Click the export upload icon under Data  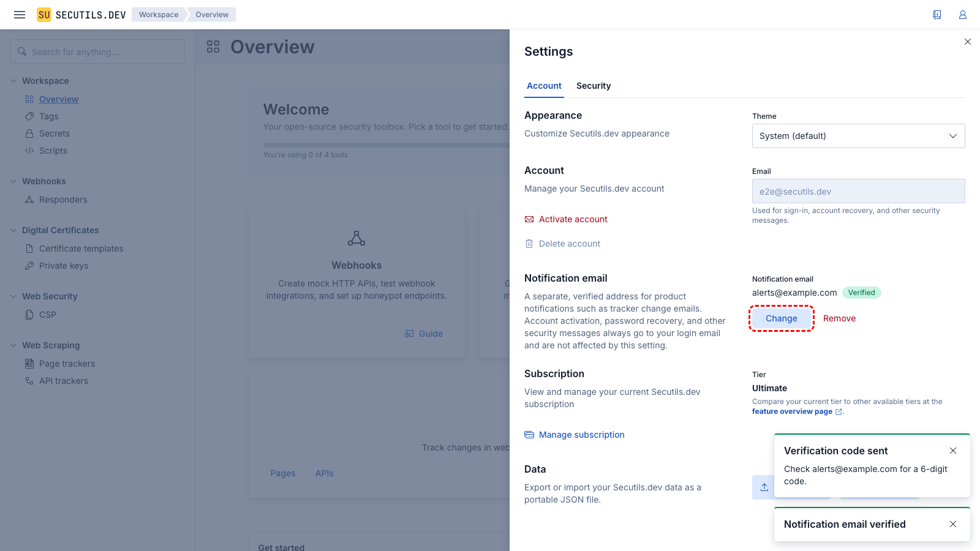pyautogui.click(x=764, y=487)
